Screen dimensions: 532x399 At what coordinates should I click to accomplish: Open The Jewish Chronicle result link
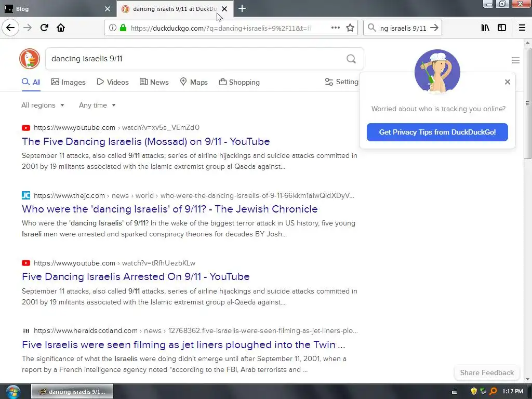pyautogui.click(x=170, y=209)
